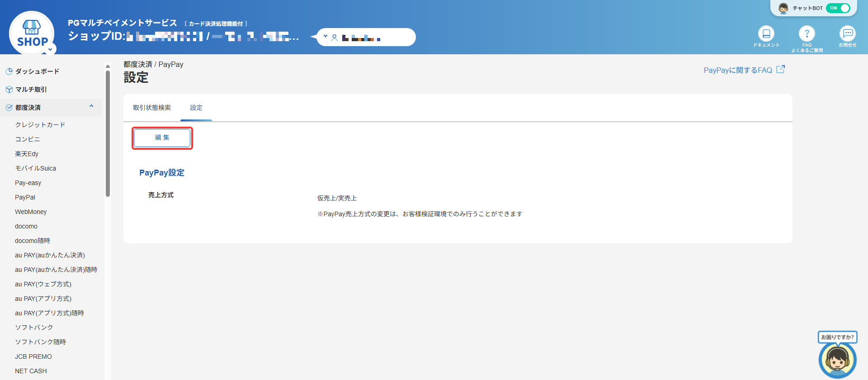Viewport: 868px width, 380px height.
Task: Select WebMoney in the sidebar
Action: pos(31,212)
